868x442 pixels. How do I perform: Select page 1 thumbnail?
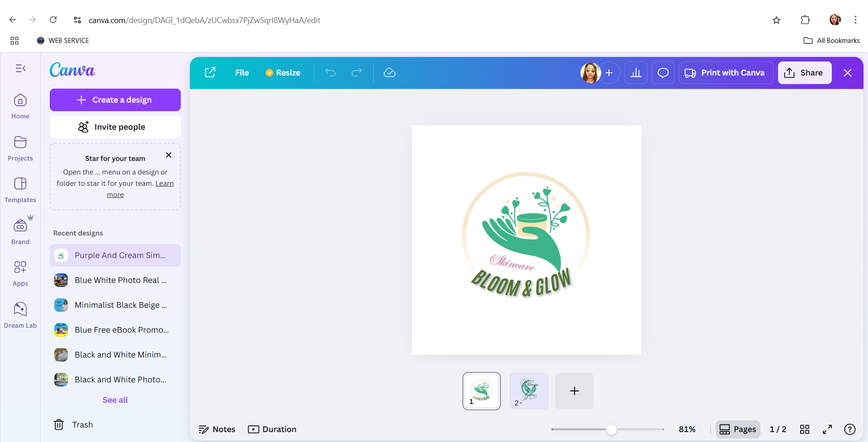(481, 391)
